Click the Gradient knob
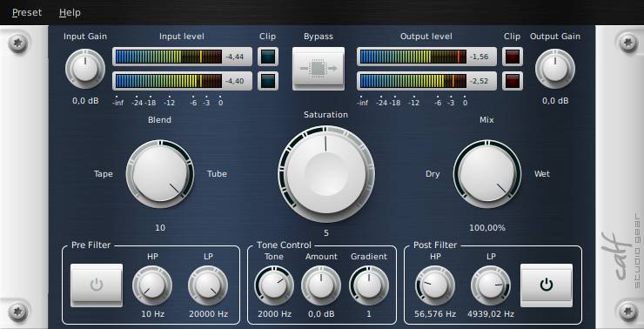Viewport: 644px width, 329px height. tap(369, 285)
